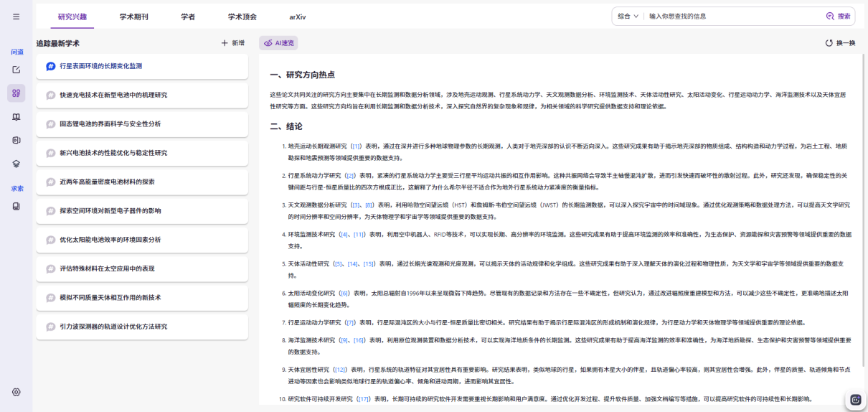Click 换一换 refresh button
This screenshot has height=412, width=868.
pyautogui.click(x=840, y=43)
